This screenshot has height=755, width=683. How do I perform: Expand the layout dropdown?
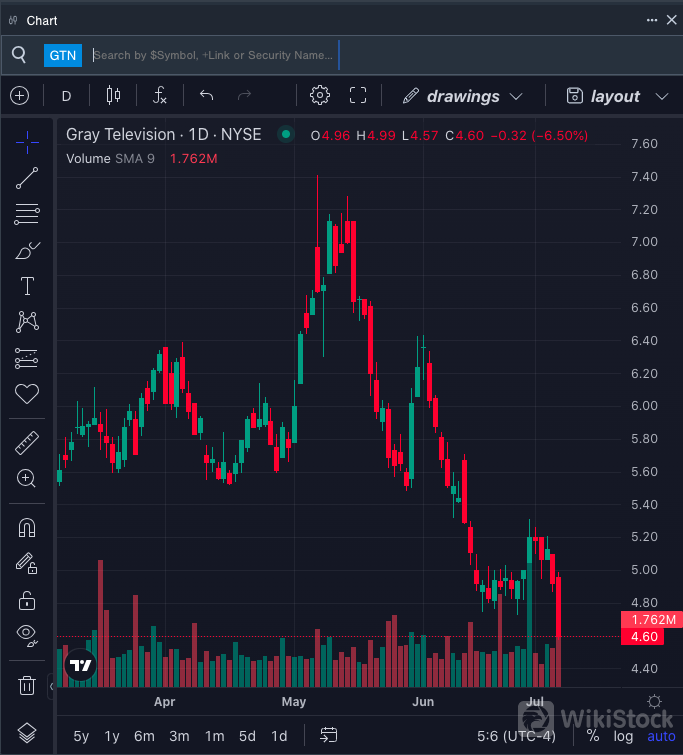pos(616,96)
